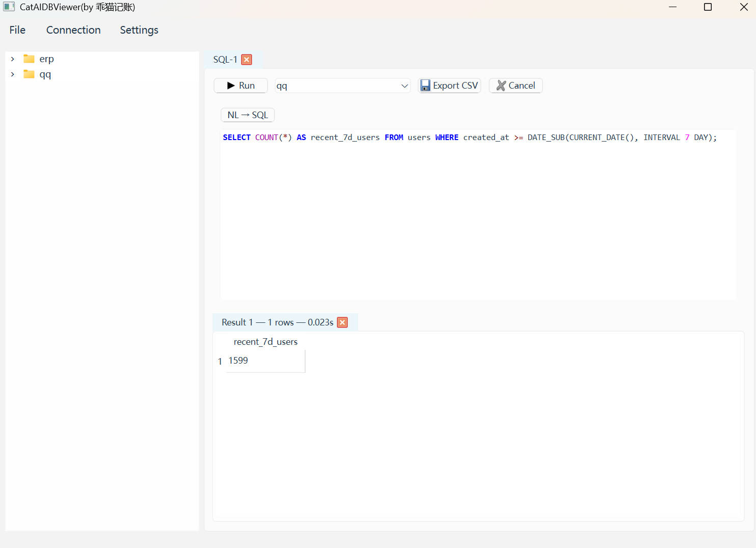Click the recent_7d_users column header
This screenshot has height=548, width=756.
pyautogui.click(x=265, y=342)
